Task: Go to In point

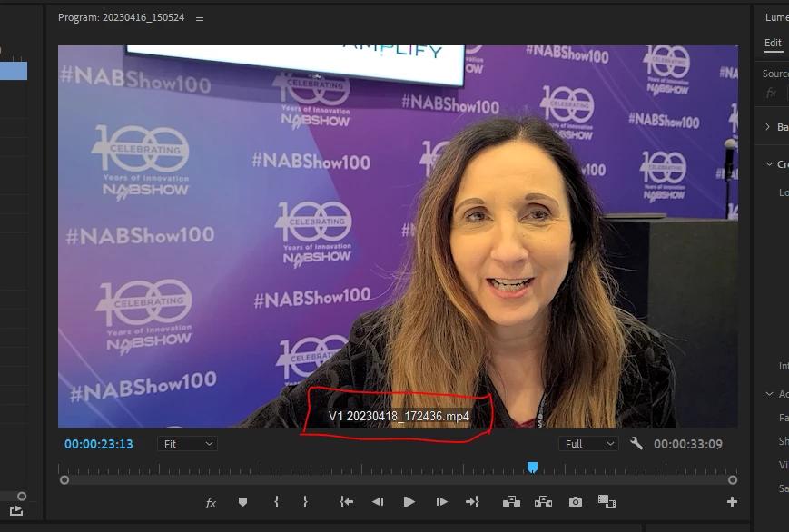Action: click(346, 502)
